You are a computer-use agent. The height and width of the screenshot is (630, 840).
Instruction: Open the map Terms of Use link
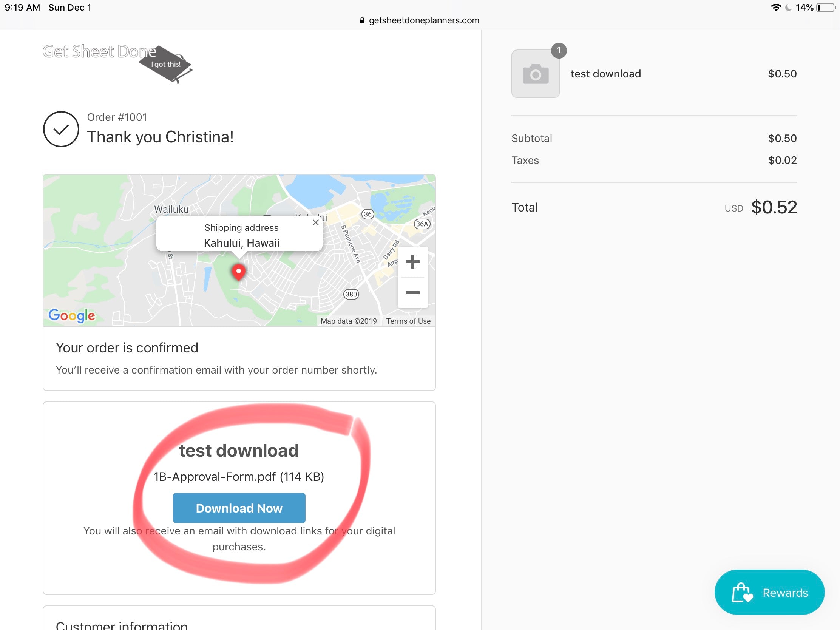(408, 321)
